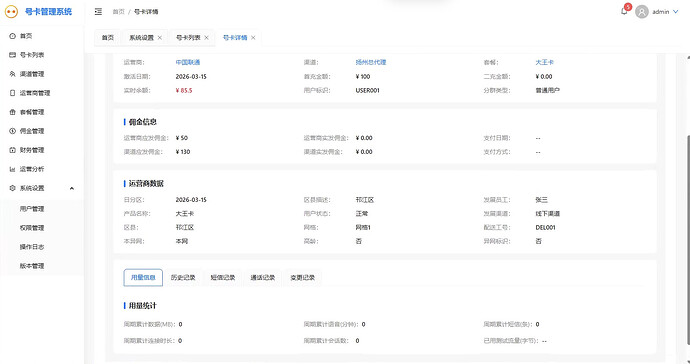The height and width of the screenshot is (364, 690).
Task: Click the page vertical scrollbar
Action: (x=688, y=240)
